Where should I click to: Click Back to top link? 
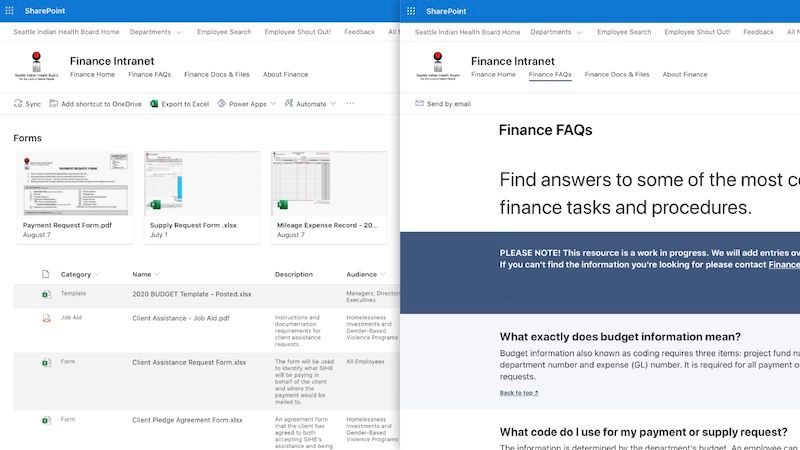point(519,393)
